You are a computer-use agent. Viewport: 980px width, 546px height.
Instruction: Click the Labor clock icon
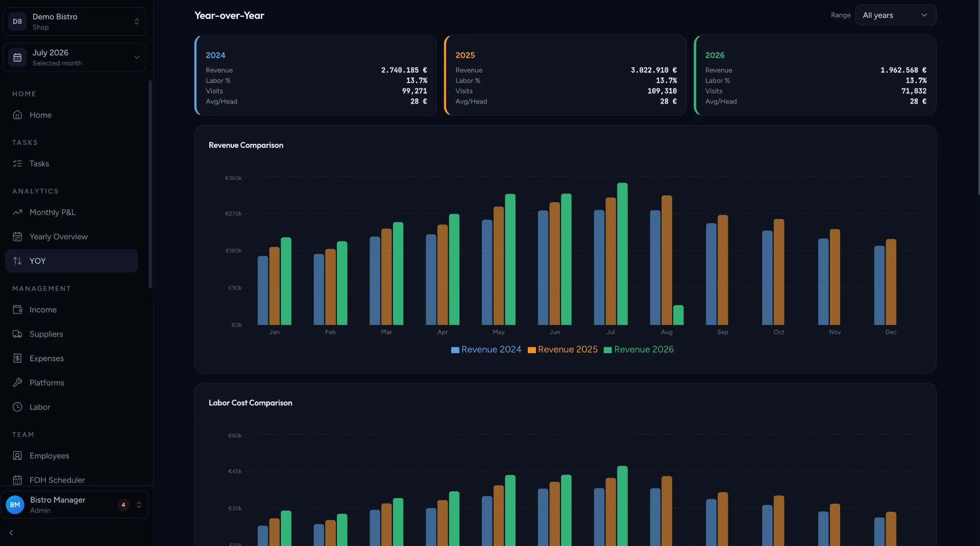[x=17, y=407]
